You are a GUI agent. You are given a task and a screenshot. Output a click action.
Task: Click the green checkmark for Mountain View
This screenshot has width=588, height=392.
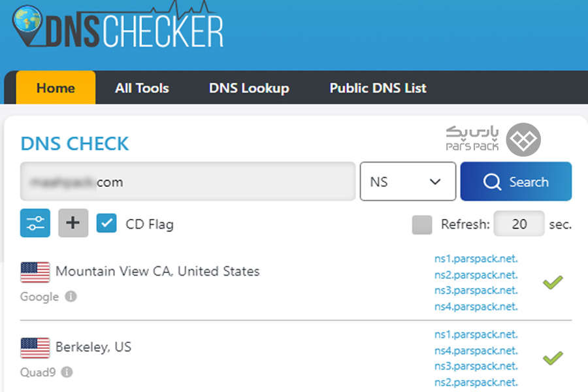click(x=553, y=282)
